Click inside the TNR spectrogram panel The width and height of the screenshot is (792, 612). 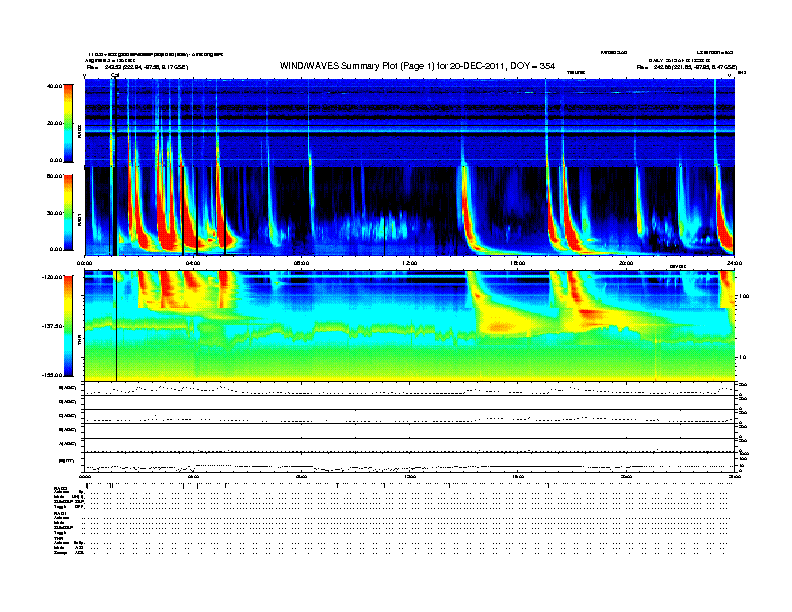(x=409, y=326)
